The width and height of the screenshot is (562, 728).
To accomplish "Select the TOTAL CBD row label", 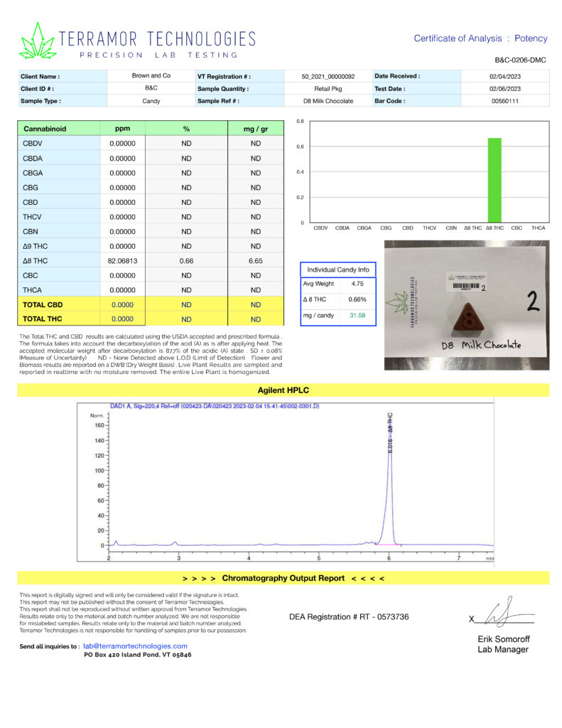I will 43,304.
